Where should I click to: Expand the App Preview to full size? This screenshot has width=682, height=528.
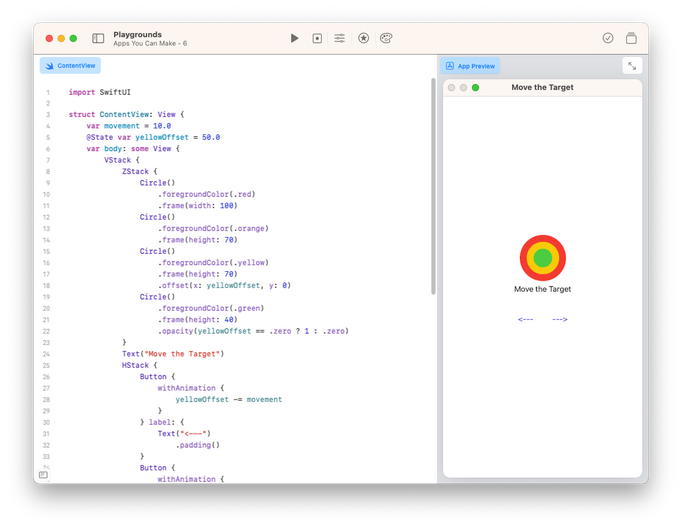coord(631,65)
